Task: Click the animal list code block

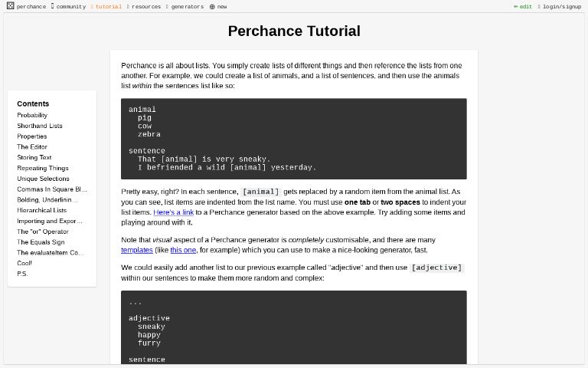Action: [x=293, y=139]
